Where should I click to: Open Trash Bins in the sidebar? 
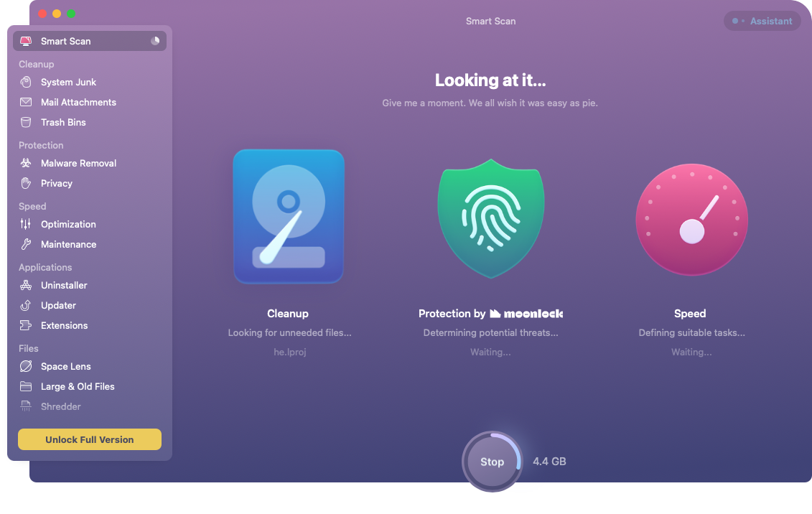(90, 122)
